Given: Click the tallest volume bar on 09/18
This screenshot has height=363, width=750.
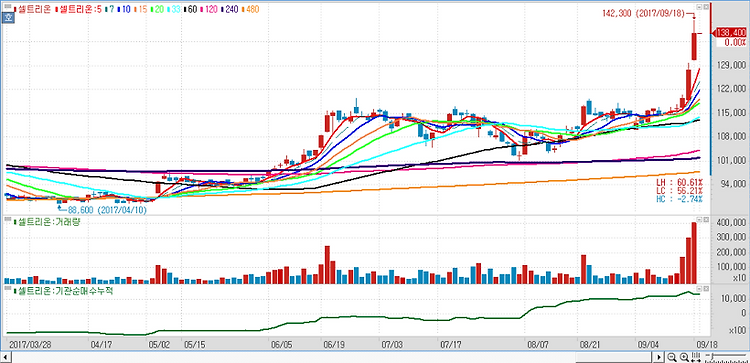Looking at the screenshot, I should [694, 253].
